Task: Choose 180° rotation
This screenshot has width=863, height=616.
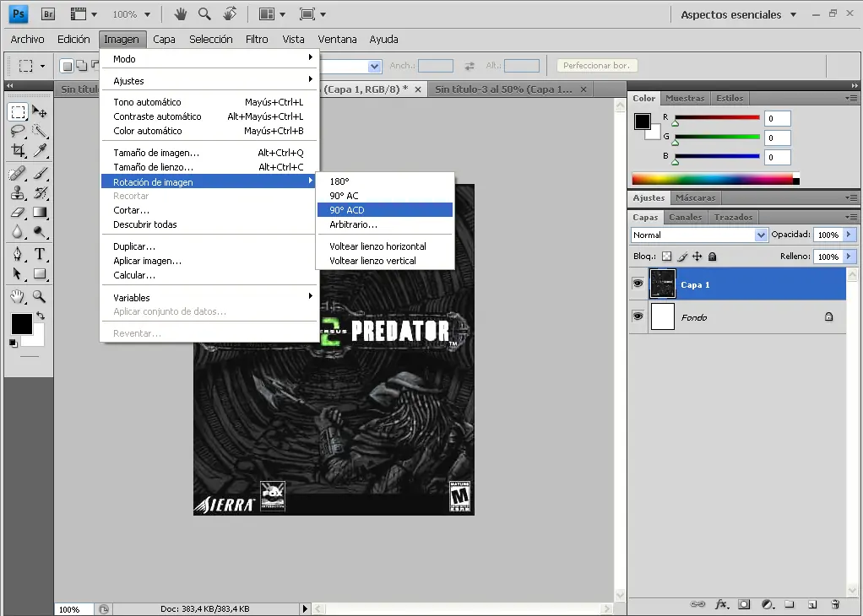Action: [x=385, y=181]
